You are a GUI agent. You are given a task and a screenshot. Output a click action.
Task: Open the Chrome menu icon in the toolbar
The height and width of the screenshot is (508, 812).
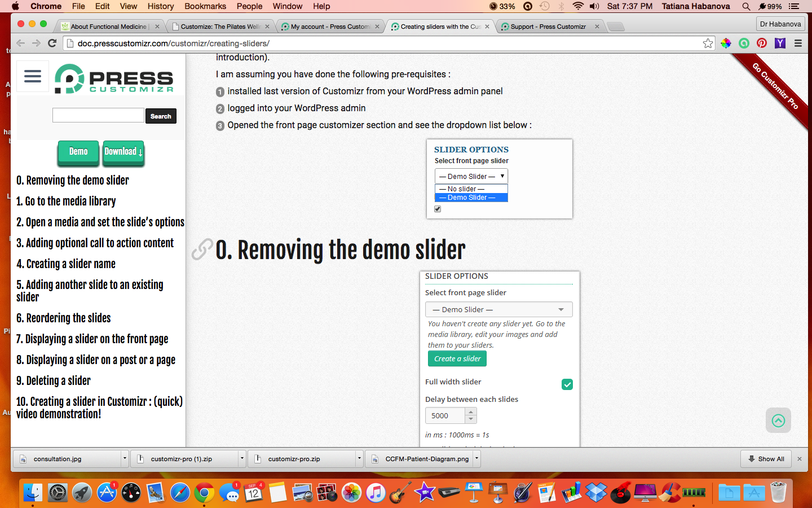click(x=798, y=43)
